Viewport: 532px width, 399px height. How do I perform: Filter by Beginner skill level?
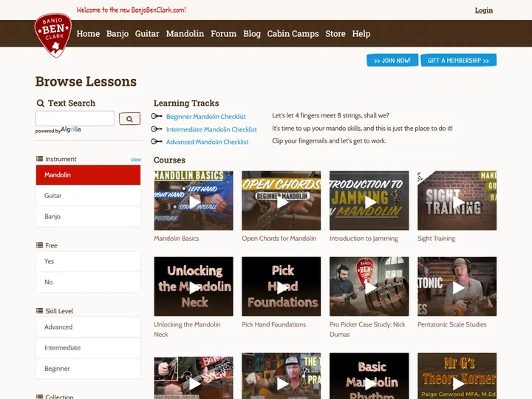pyautogui.click(x=88, y=369)
